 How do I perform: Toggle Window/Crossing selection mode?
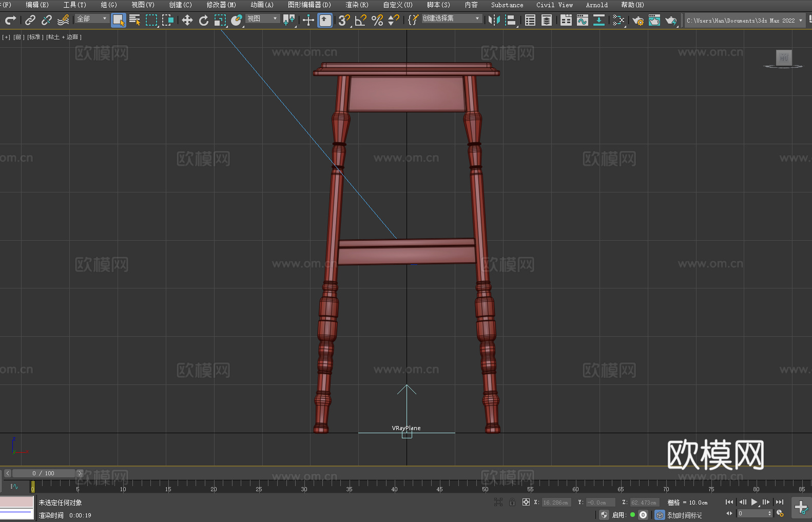click(168, 20)
